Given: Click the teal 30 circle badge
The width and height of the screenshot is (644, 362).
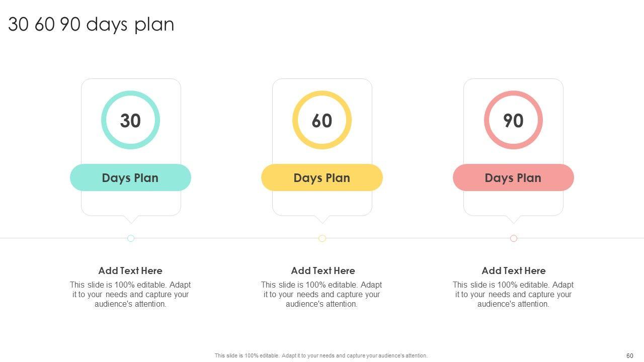Looking at the screenshot, I should pyautogui.click(x=130, y=120).
